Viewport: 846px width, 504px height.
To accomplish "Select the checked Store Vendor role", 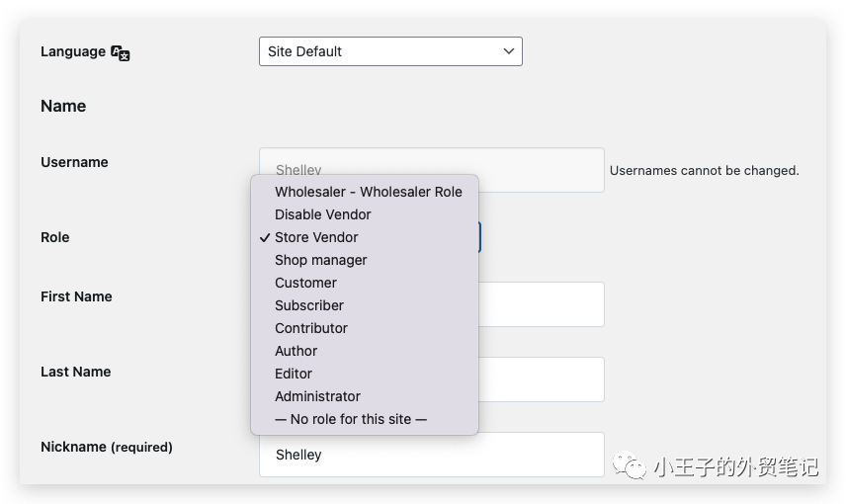I will tap(365, 237).
